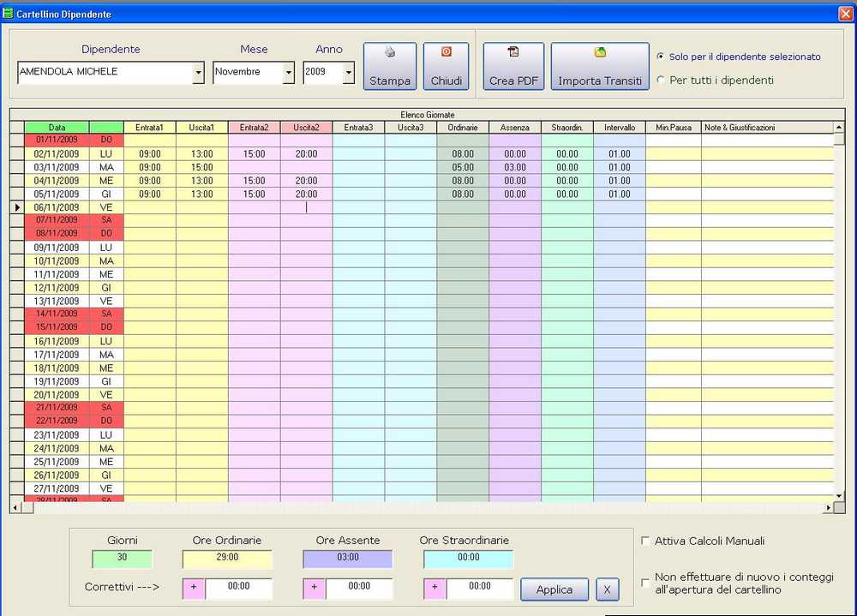Select 'Solo per il dipendente selezionato' option

click(x=660, y=57)
